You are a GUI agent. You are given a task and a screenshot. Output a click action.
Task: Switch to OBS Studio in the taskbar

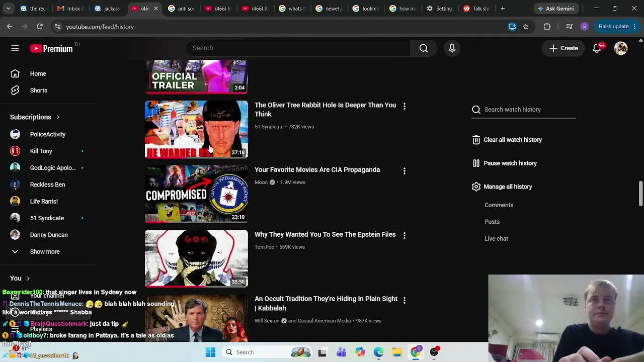point(434,352)
